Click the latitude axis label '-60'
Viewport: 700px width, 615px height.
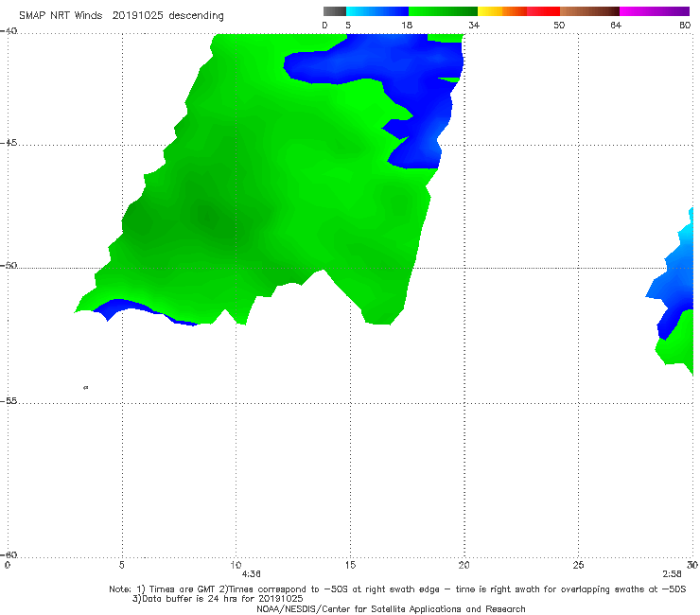pos(9,555)
